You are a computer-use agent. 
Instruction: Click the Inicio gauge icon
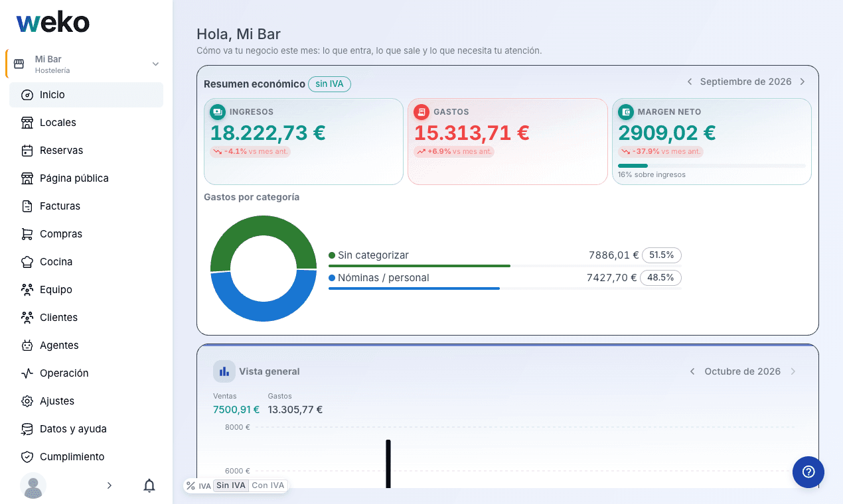pyautogui.click(x=27, y=95)
